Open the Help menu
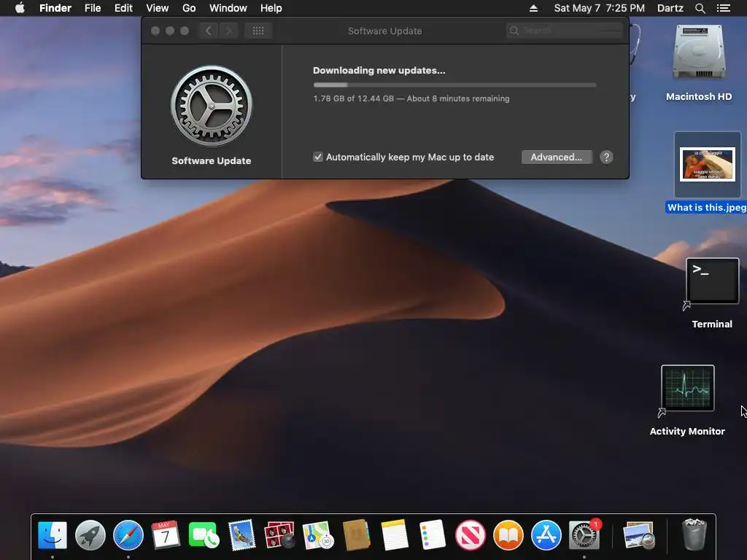The image size is (747, 560). [271, 8]
